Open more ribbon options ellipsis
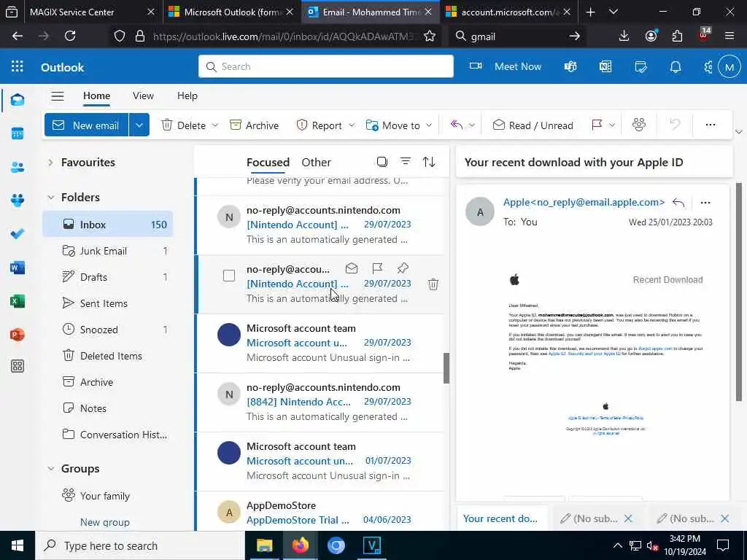This screenshot has width=747, height=560. pos(711,125)
